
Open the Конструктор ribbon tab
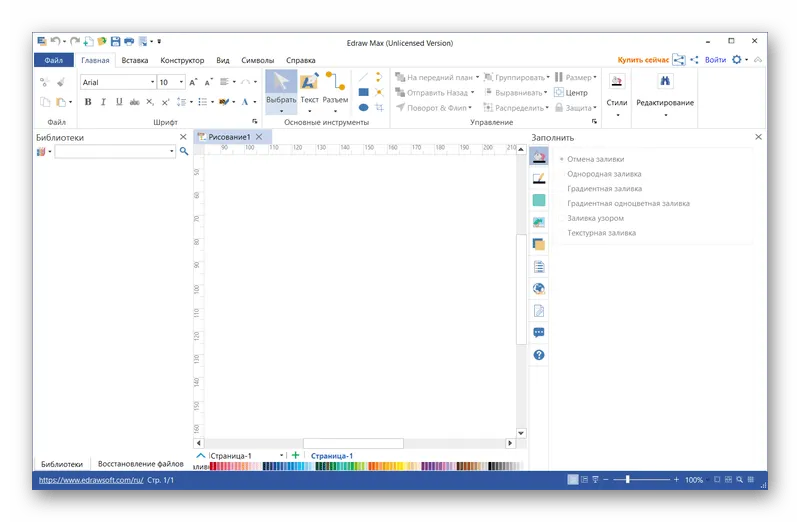point(182,60)
